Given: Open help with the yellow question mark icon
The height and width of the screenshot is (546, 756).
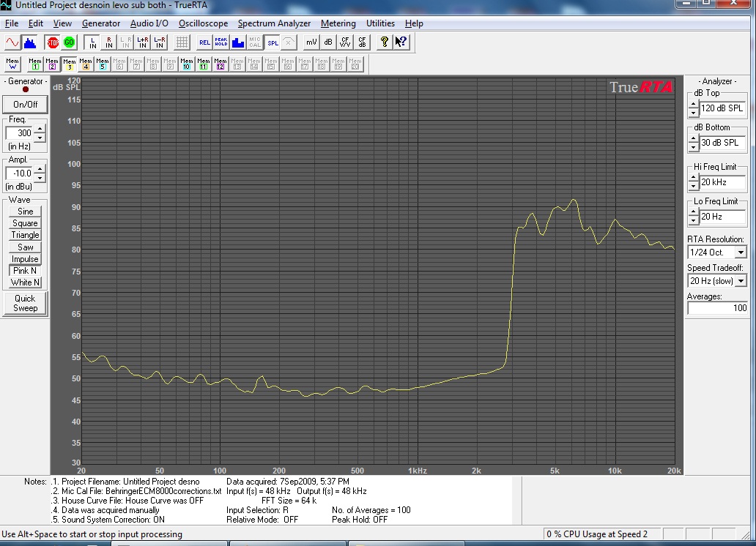Looking at the screenshot, I should (x=385, y=42).
